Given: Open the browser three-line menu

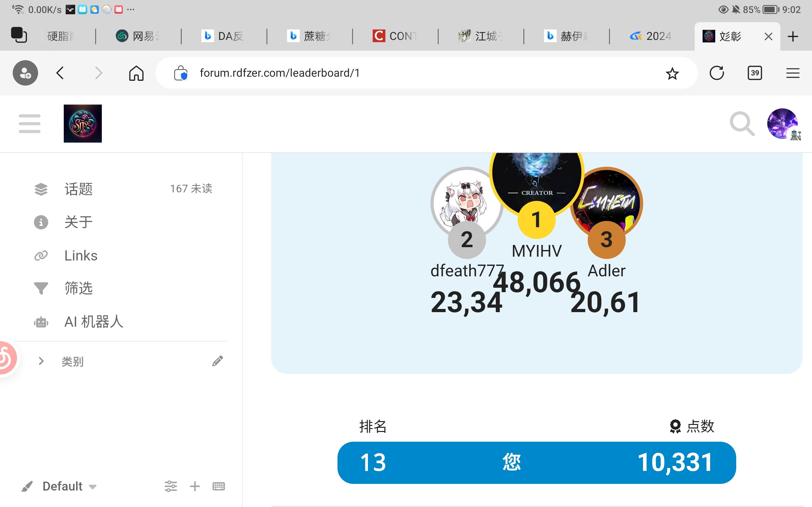Looking at the screenshot, I should click(x=793, y=73).
